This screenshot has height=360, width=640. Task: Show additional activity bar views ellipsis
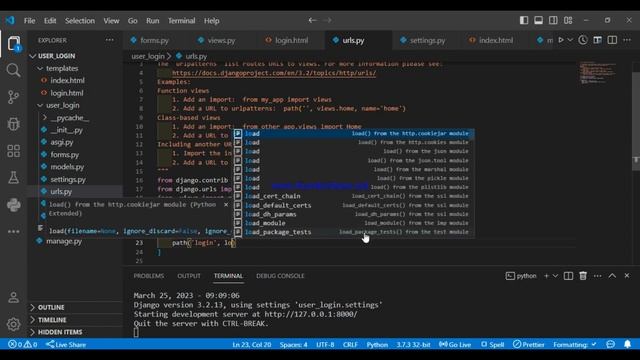[x=13, y=231]
